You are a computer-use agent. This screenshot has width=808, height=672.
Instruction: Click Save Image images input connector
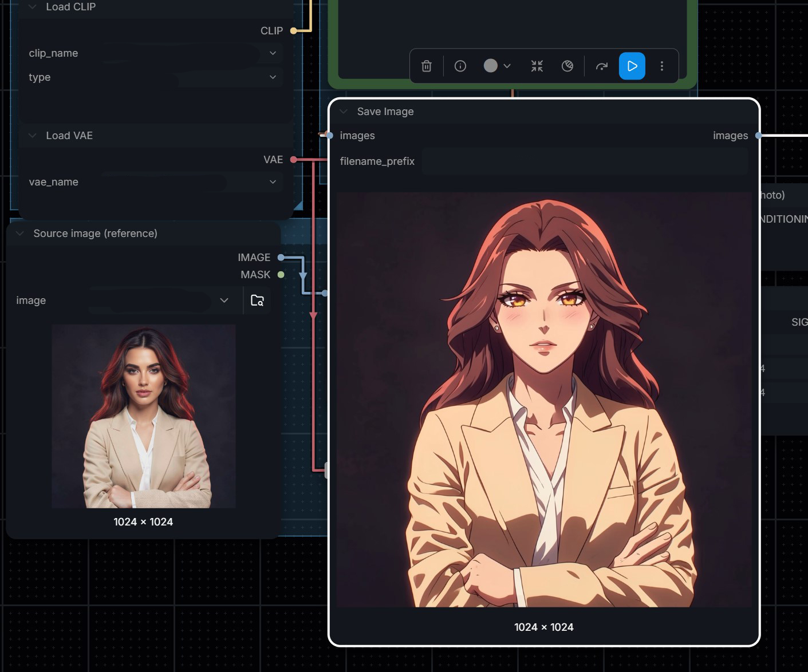coord(329,136)
